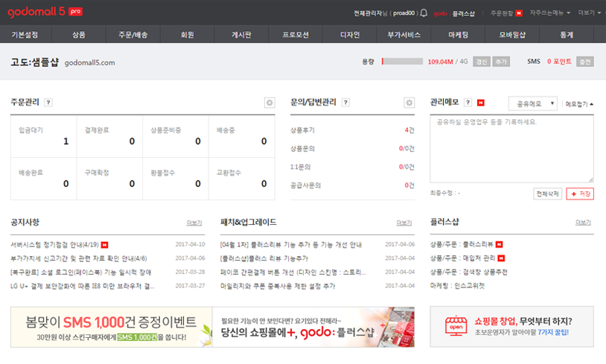Click help question mark next to 문의/답변관리
606x364 pixels.
[346, 103]
